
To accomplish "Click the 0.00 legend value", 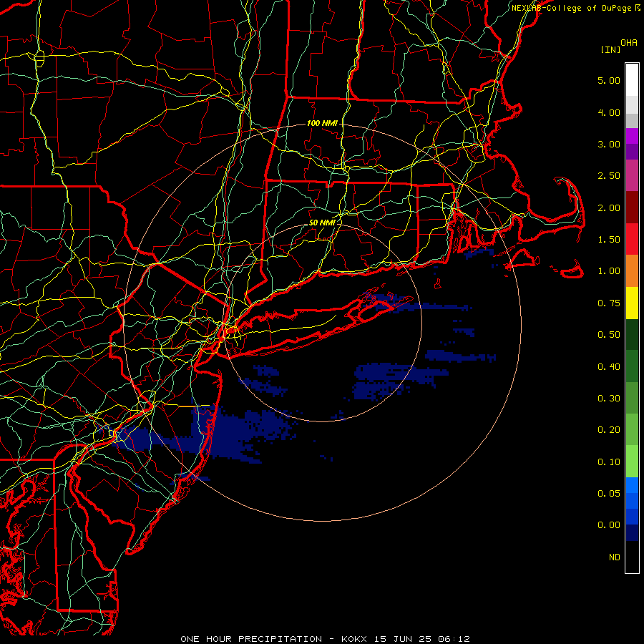I will tap(609, 525).
